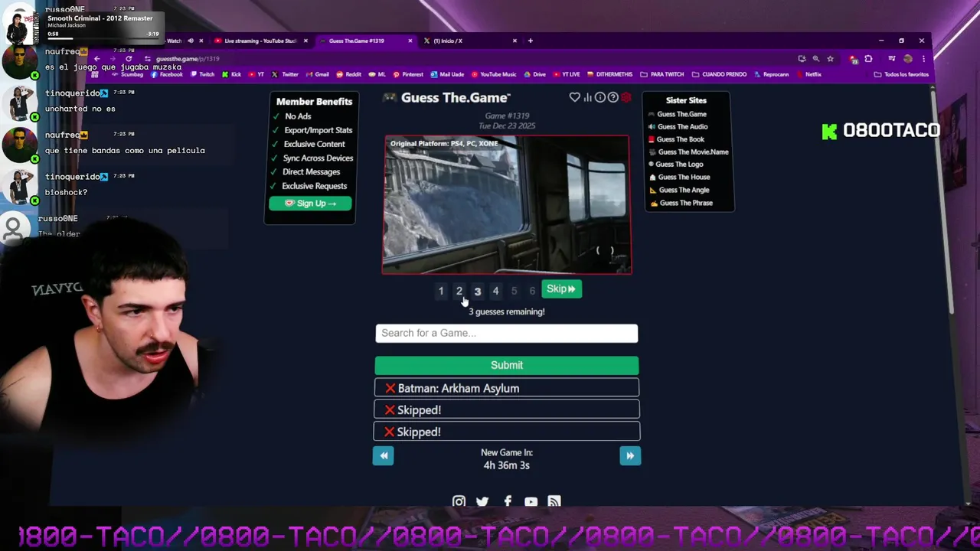Screen dimensions: 980x551
Task: Bookmark this page with the star icon
Action: tap(830, 59)
